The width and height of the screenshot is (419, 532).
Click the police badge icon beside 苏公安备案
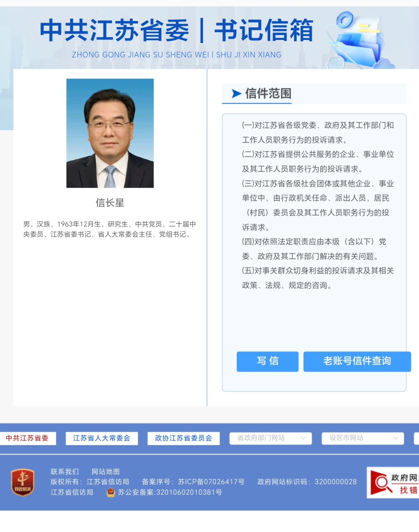click(x=111, y=493)
